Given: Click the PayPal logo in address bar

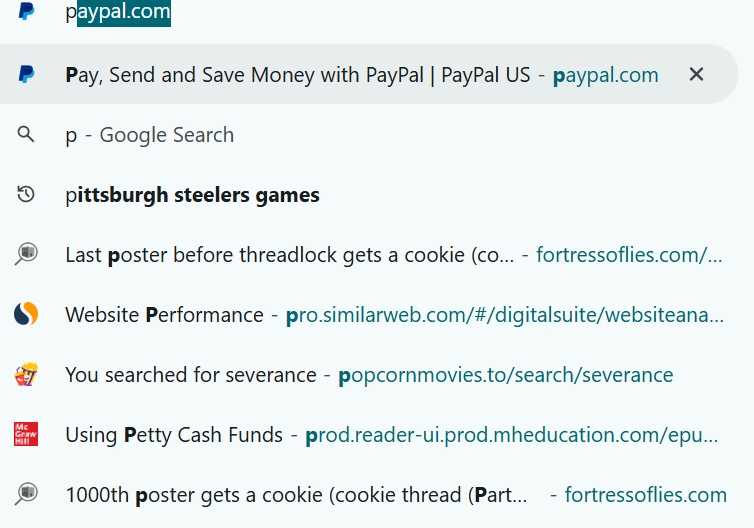Looking at the screenshot, I should [26, 11].
